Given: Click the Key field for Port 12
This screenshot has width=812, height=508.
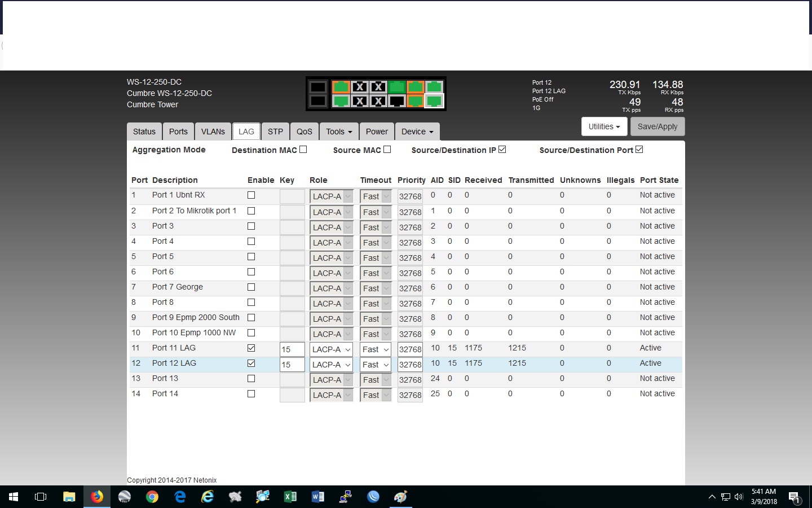Looking at the screenshot, I should tap(292, 365).
